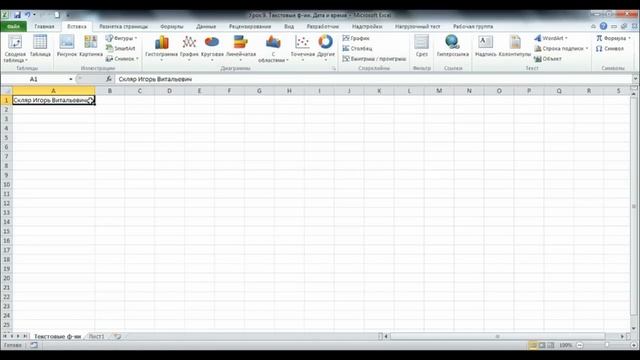Pick the scatter chart Точечная
Image resolution: width=640 pixels, height=360 pixels.
tap(302, 48)
